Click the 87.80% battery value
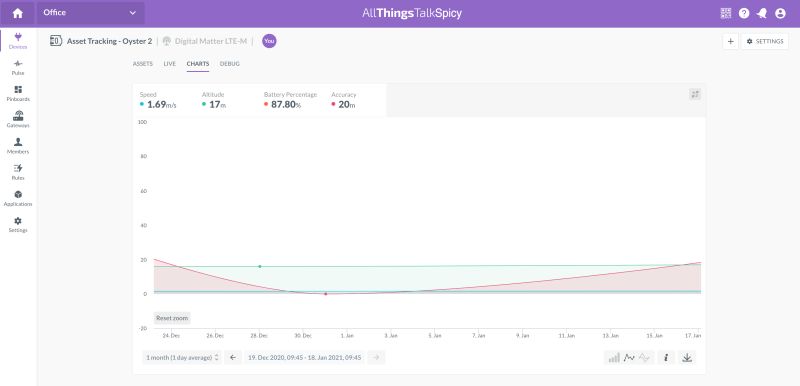 click(286, 105)
